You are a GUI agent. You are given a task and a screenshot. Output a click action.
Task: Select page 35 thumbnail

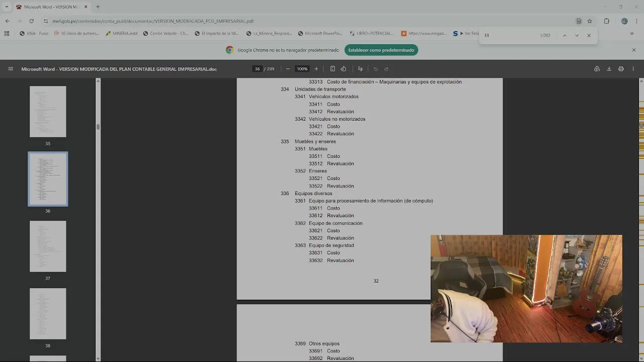pyautogui.click(x=48, y=112)
